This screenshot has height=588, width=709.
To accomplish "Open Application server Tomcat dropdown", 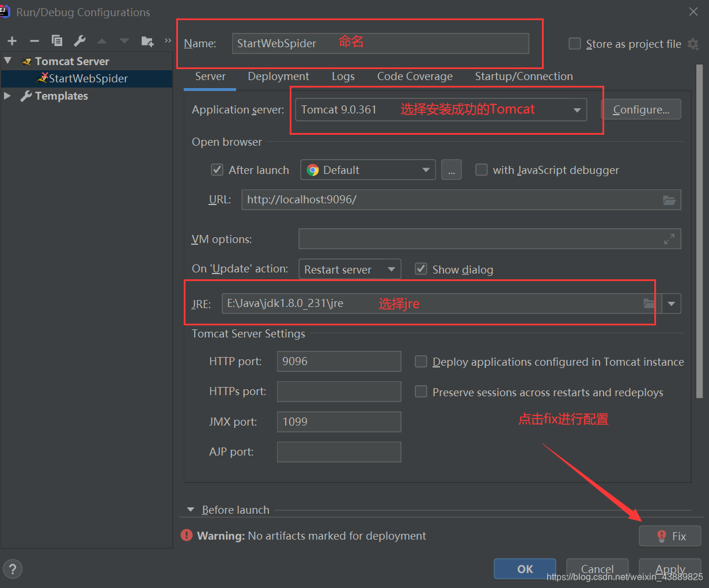I will 441,109.
